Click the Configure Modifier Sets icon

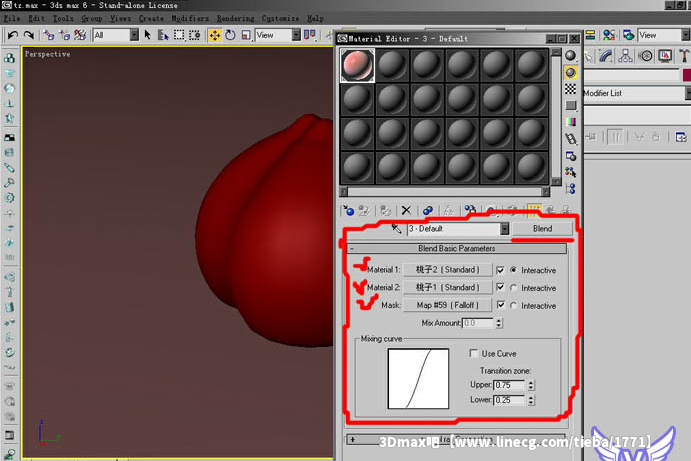tap(681, 137)
